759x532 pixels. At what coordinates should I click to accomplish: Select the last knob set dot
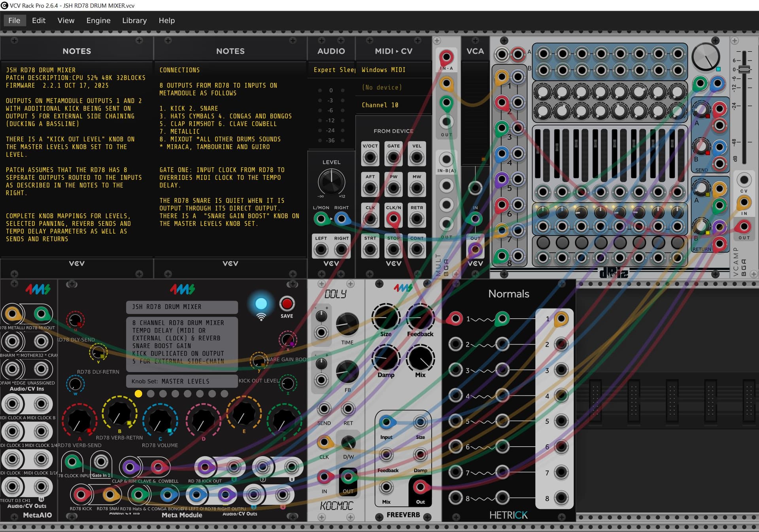pos(225,394)
